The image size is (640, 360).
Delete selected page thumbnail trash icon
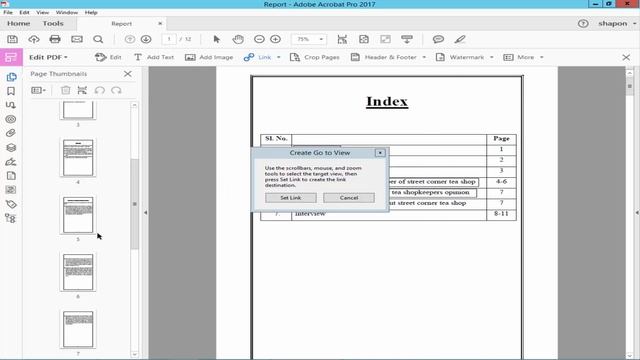[65, 90]
